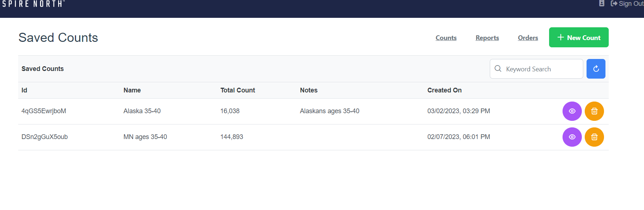
Task: Click the magnifier icon in search box
Action: pos(498,69)
